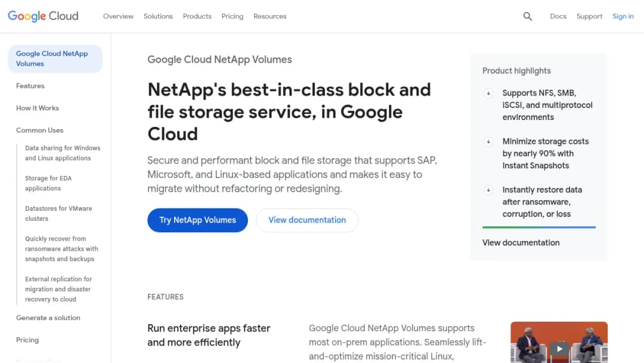Screen dimensions: 644x363
Task: Jump to Common Uses in the sidebar
Action: 40,130
